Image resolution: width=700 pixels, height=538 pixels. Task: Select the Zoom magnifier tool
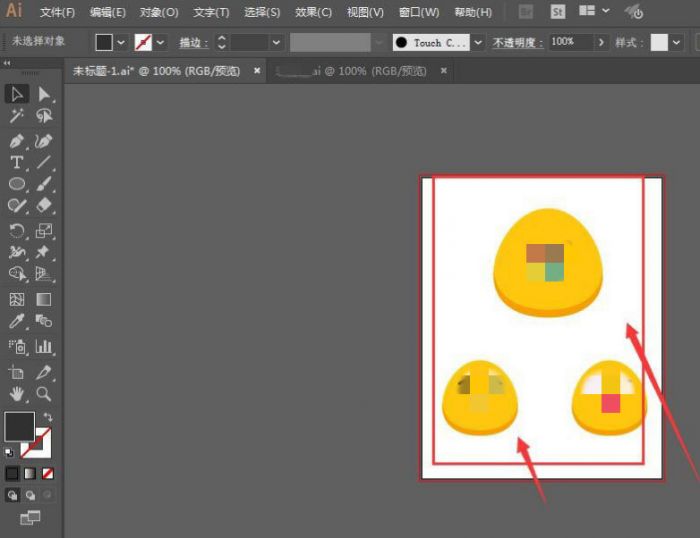[44, 394]
